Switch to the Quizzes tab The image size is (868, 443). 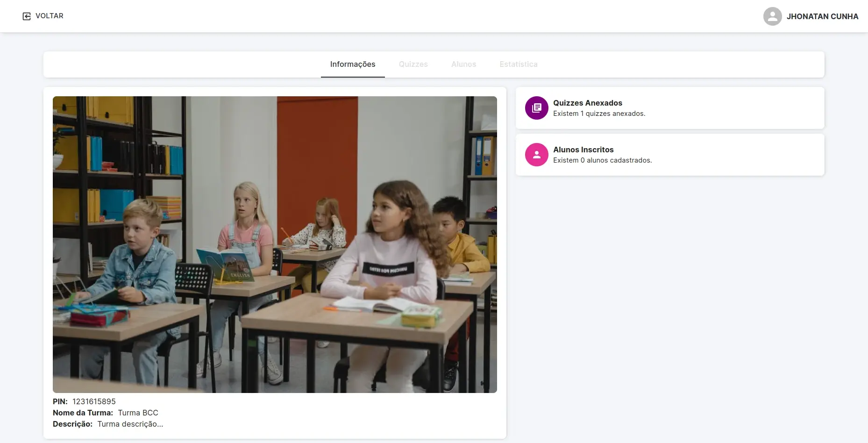413,64
